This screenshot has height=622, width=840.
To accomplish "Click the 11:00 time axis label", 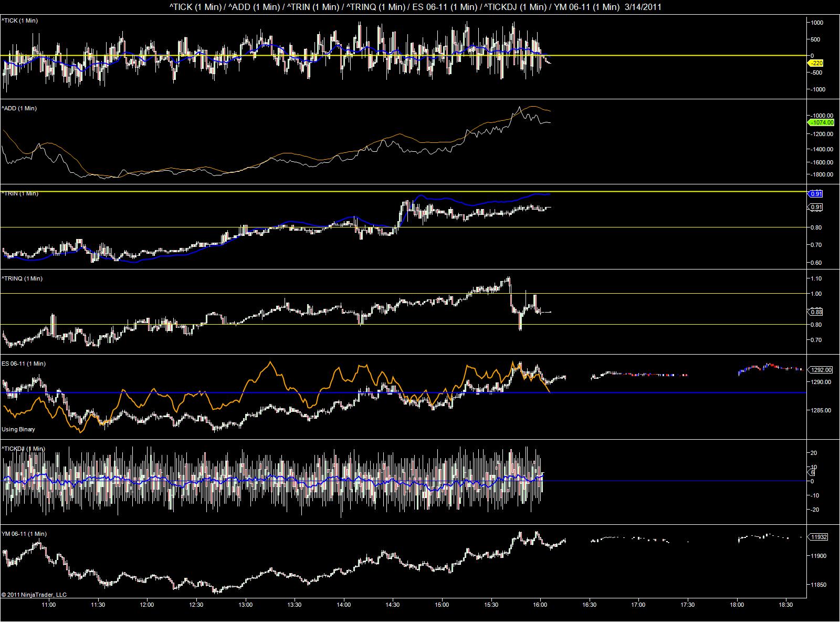I will pyautogui.click(x=49, y=605).
